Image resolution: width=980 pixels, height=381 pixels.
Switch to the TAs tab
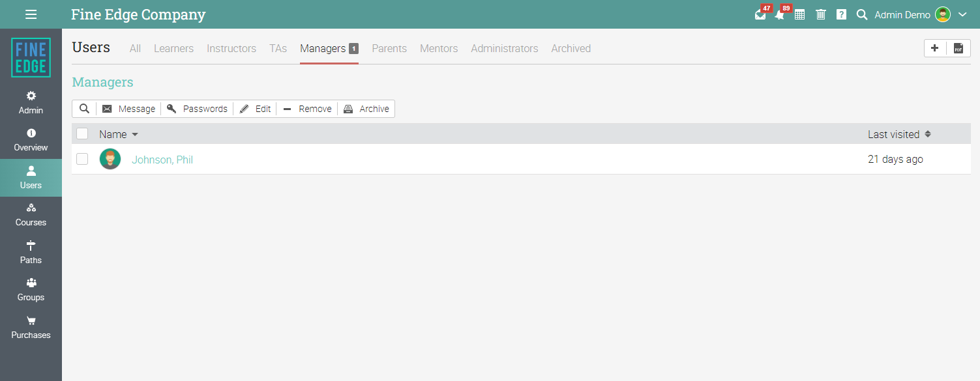pyautogui.click(x=278, y=48)
